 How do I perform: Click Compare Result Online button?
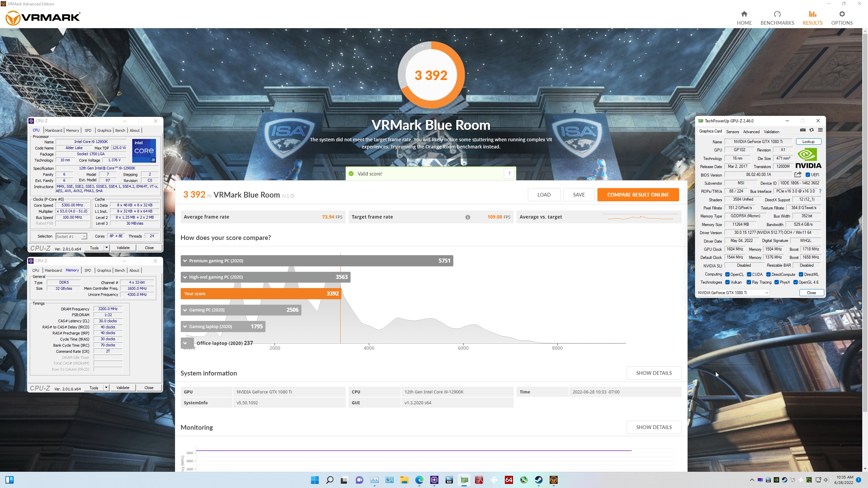(638, 195)
